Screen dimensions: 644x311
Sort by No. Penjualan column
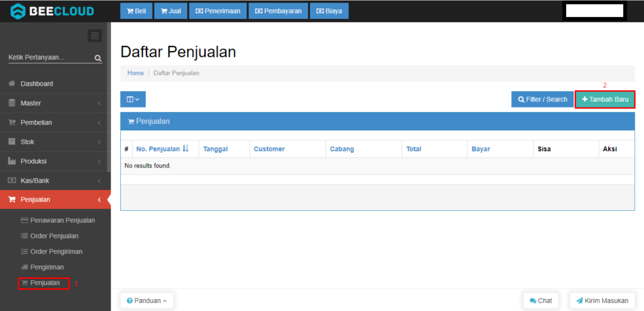158,149
